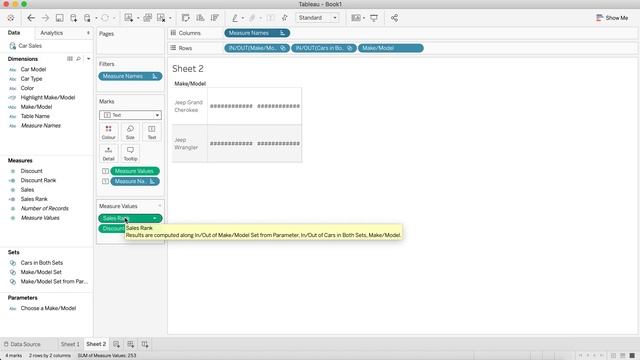Open the Fit Standard dropdown

[318, 18]
